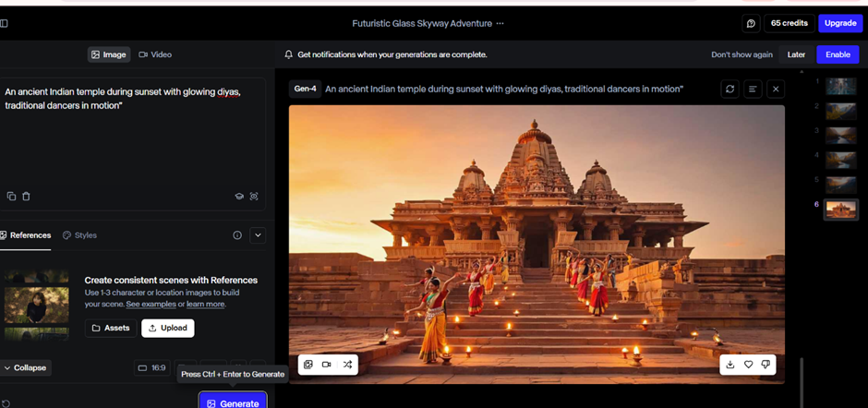The width and height of the screenshot is (868, 408).
Task: Click the shuffle variations icon on the image
Action: coord(347,365)
